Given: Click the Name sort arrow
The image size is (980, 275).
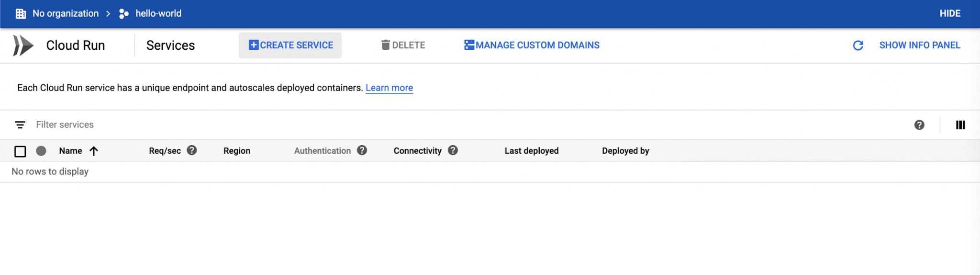Looking at the screenshot, I should click(94, 151).
